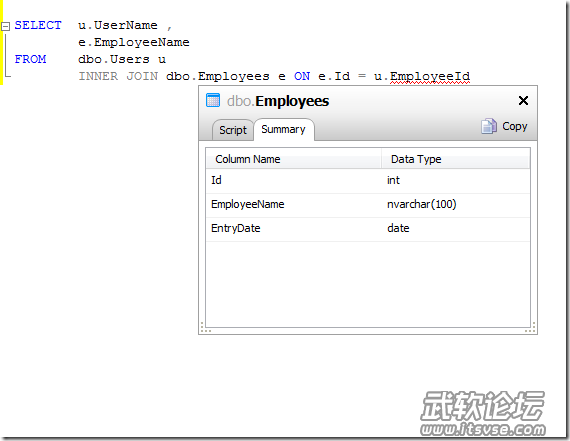
Task: Click dbo.Users in the FROM clause
Action: 114,59
